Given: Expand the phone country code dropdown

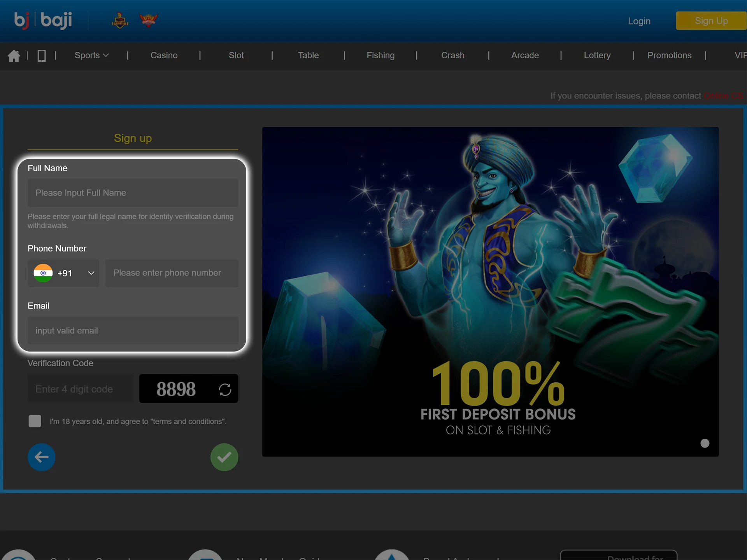Looking at the screenshot, I should (x=63, y=272).
